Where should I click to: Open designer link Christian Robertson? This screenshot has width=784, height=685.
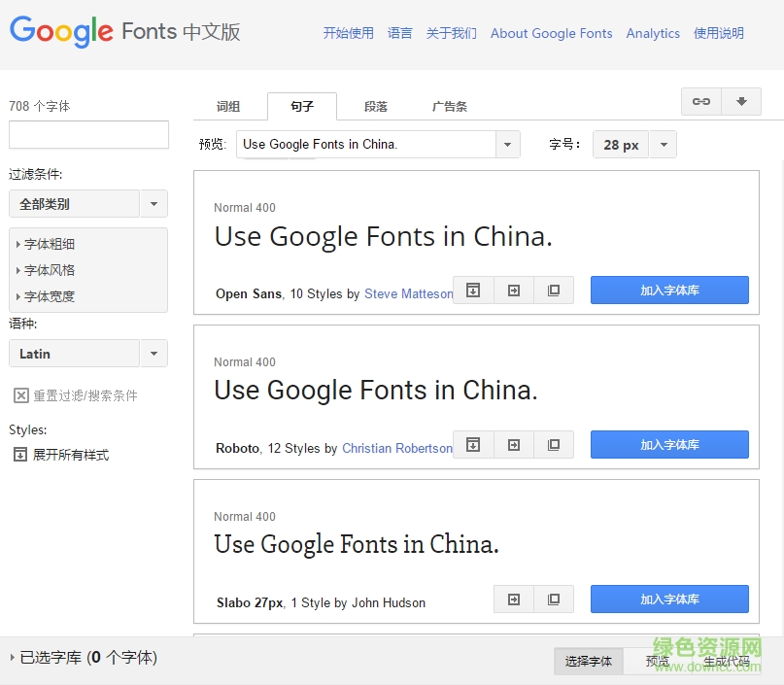[x=396, y=449]
